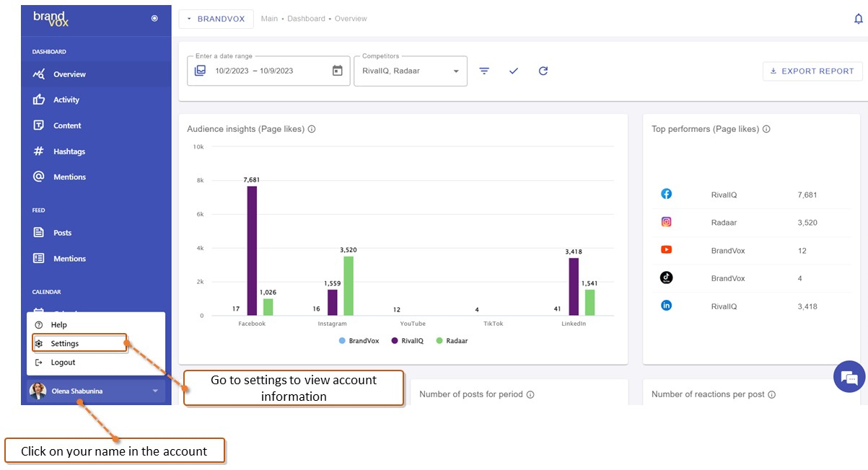Toggle RivalIQ series in chart legend
Image resolution: width=868 pixels, height=470 pixels.
click(x=408, y=340)
